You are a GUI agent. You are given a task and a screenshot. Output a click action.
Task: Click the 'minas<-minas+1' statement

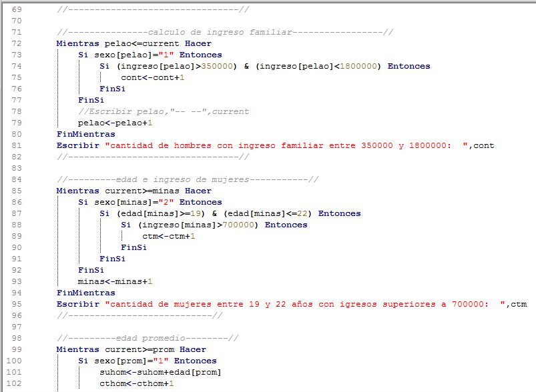tap(115, 281)
